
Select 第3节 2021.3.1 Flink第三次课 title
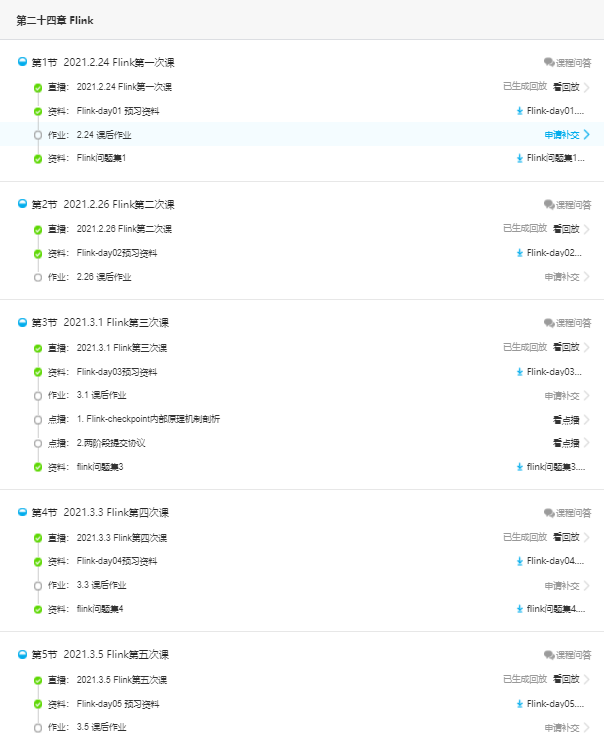pos(100,322)
